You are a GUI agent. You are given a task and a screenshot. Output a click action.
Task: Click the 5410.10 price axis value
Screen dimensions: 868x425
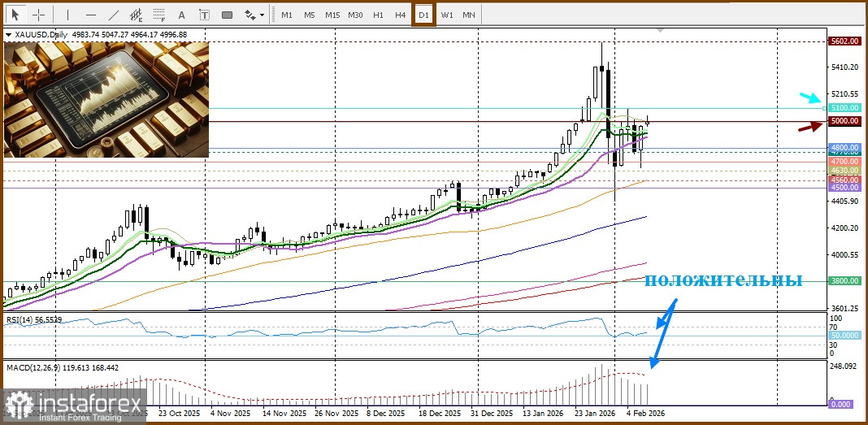844,67
